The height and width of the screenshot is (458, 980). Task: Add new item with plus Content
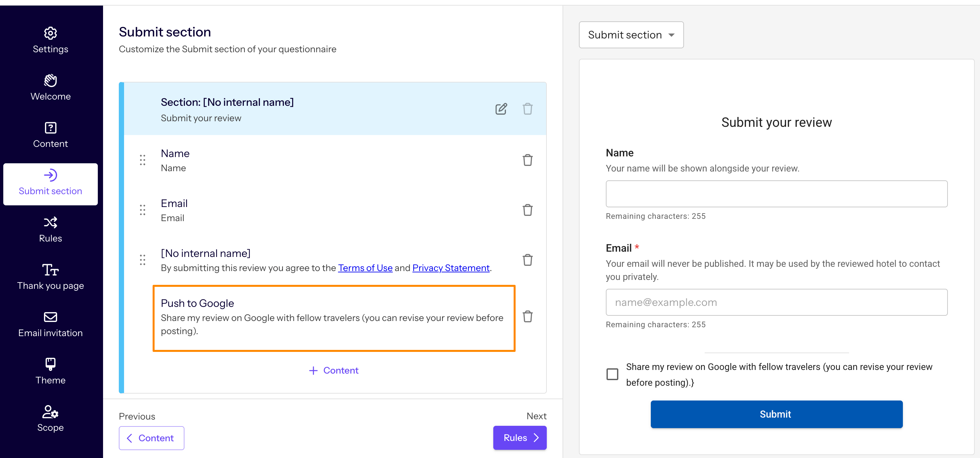pyautogui.click(x=334, y=370)
